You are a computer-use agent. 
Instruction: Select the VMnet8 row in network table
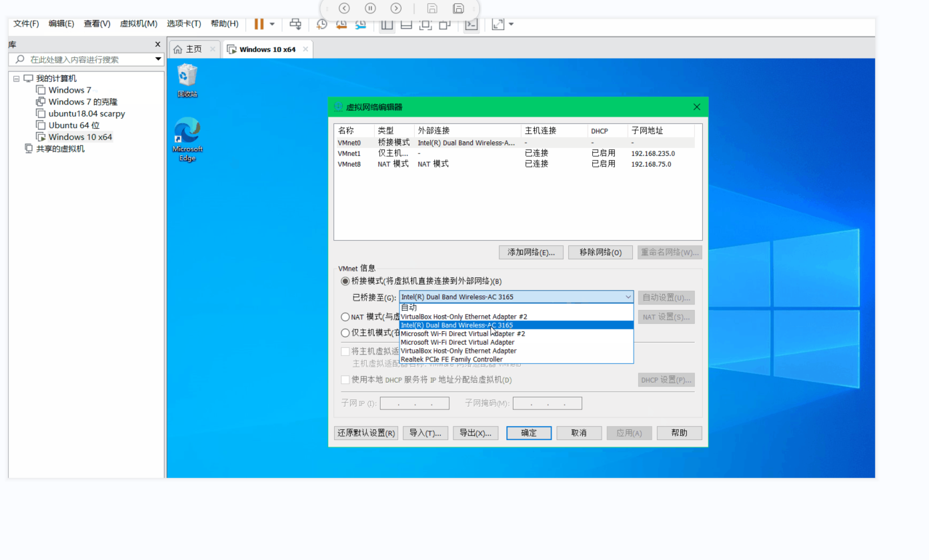coord(516,164)
